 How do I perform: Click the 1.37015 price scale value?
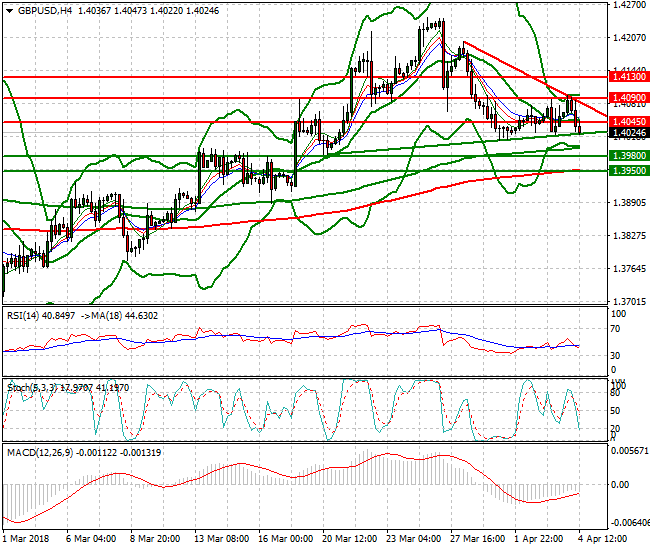[629, 301]
